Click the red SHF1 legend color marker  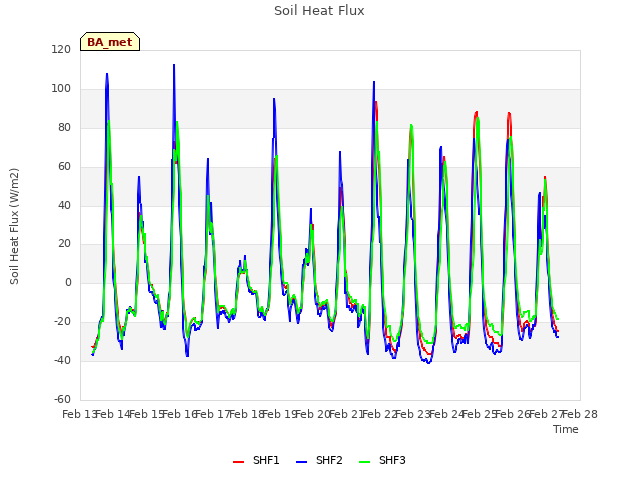pyautogui.click(x=238, y=462)
